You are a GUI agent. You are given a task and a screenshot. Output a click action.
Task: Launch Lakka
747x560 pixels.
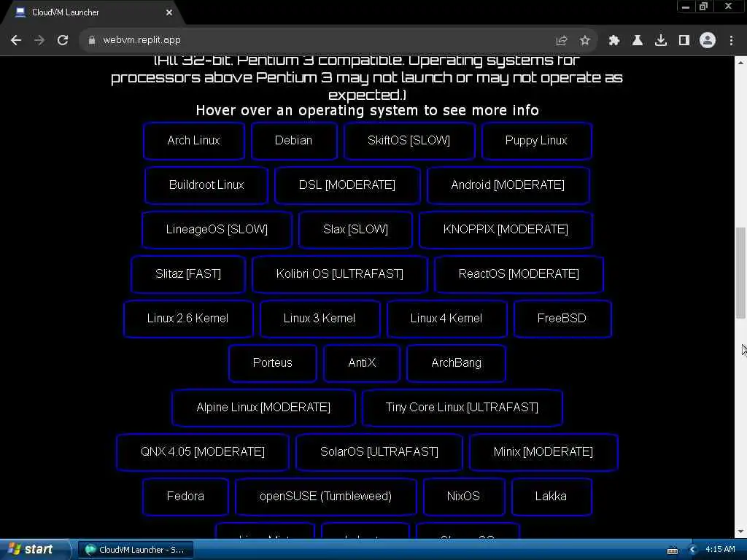coord(551,497)
